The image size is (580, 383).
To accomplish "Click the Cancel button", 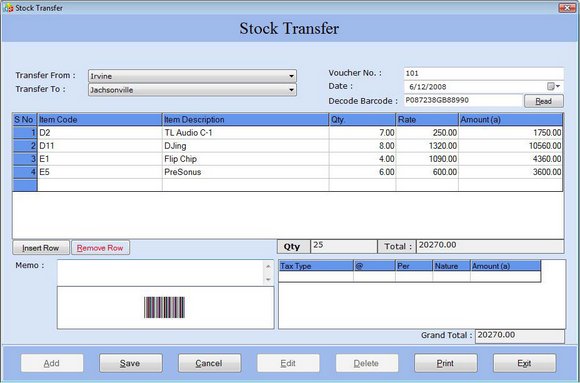I will point(209,363).
